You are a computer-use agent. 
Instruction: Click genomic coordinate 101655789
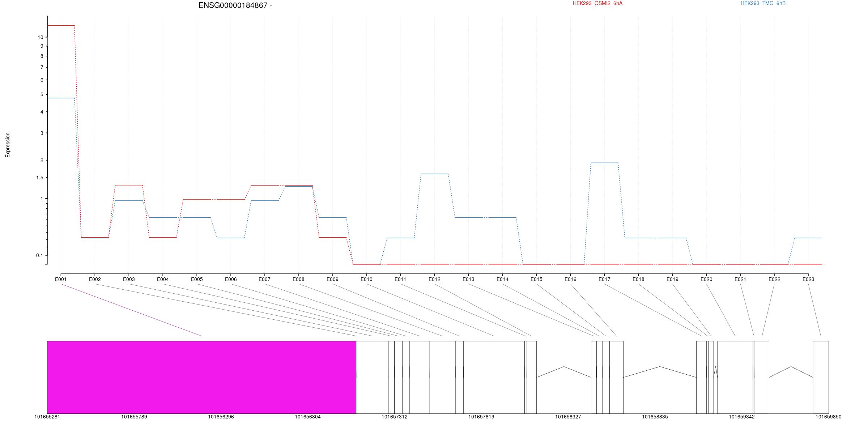coord(134,417)
